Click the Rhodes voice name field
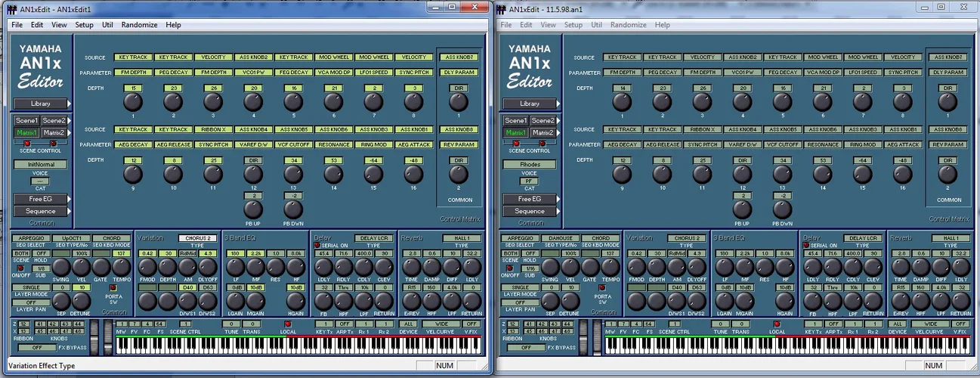The width and height of the screenshot is (980, 378). click(x=530, y=164)
